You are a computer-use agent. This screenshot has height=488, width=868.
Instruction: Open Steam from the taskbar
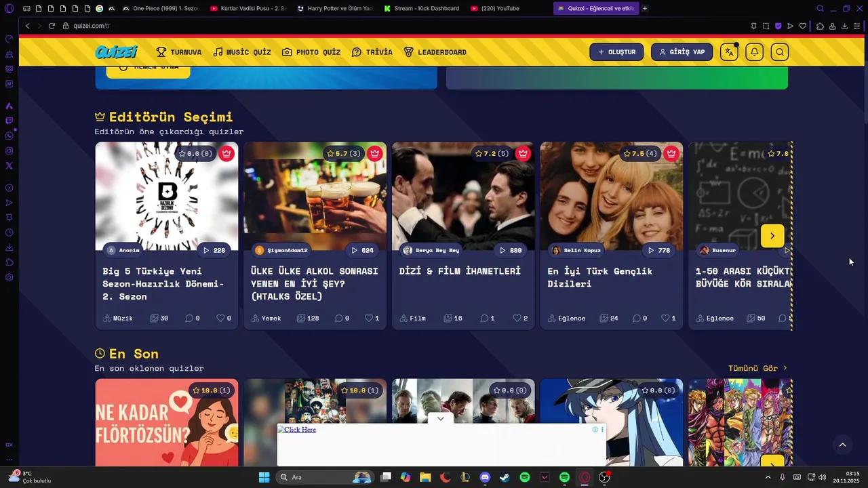click(505, 477)
